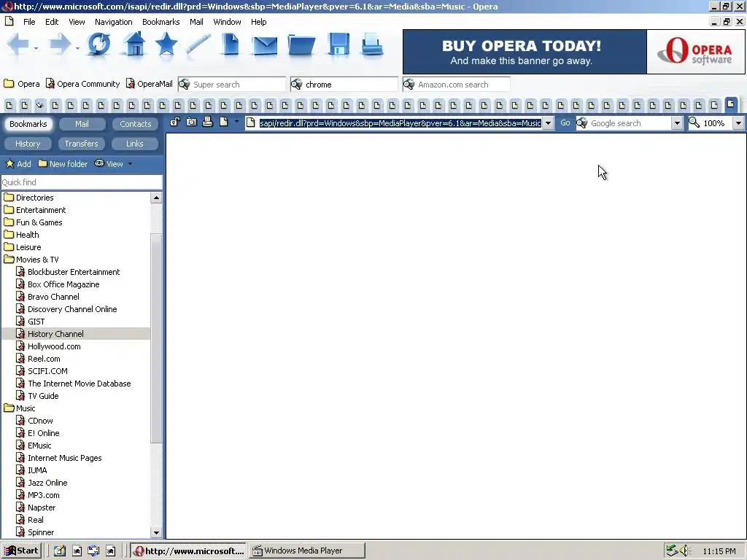Image resolution: width=747 pixels, height=560 pixels.
Task: Open the Edit menu
Action: tap(52, 22)
